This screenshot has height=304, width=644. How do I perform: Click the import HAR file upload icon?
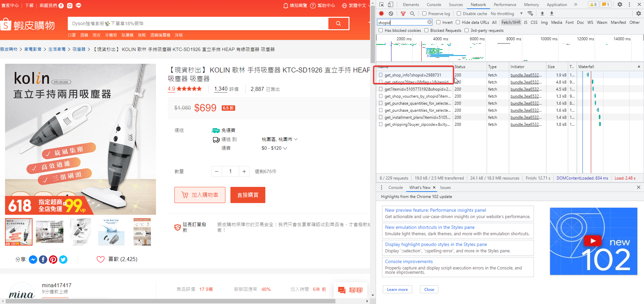(542, 13)
